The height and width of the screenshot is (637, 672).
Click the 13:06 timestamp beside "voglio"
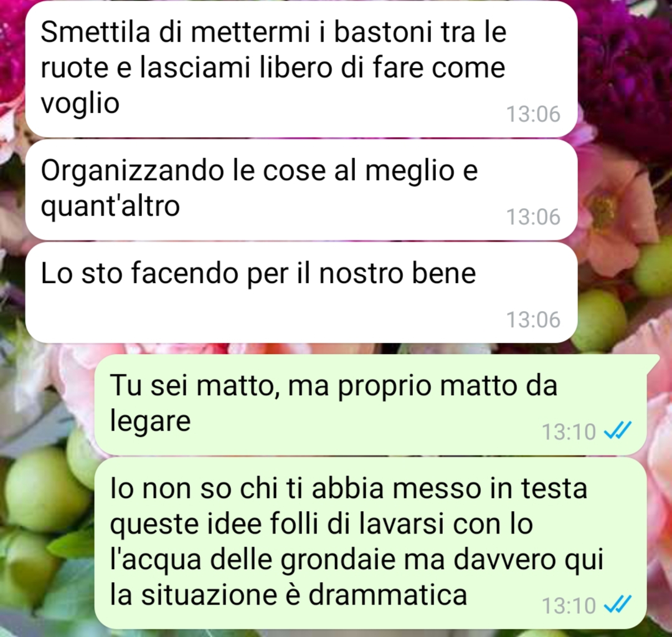[x=533, y=114]
